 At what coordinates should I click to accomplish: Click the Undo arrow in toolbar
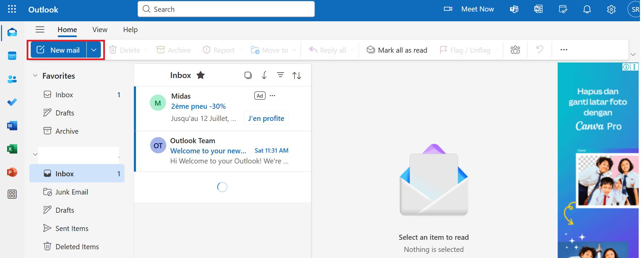[x=540, y=50]
